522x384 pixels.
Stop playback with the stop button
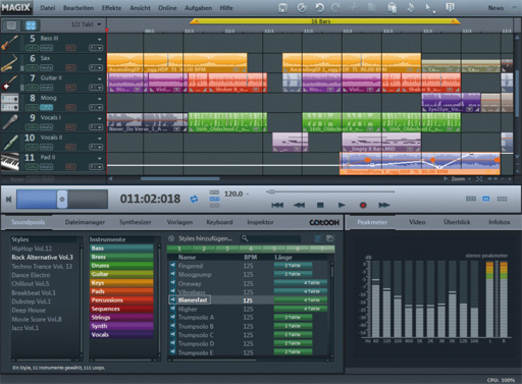click(320, 205)
